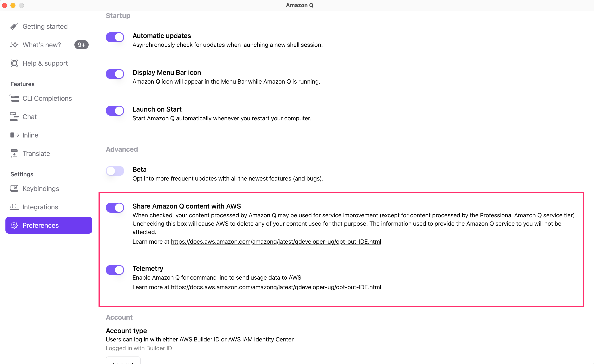
Task: Click the Chat feature icon
Action: (14, 117)
